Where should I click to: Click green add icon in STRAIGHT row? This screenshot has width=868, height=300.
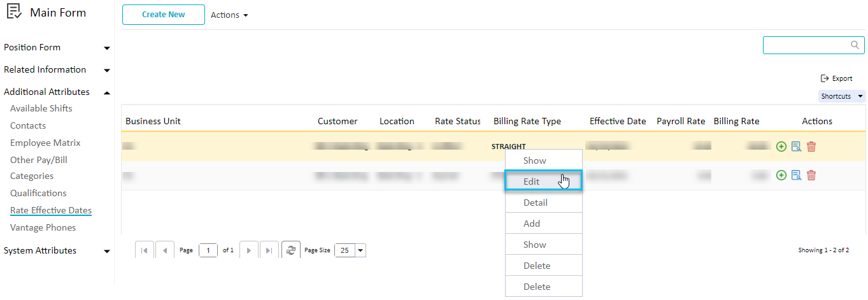point(781,146)
